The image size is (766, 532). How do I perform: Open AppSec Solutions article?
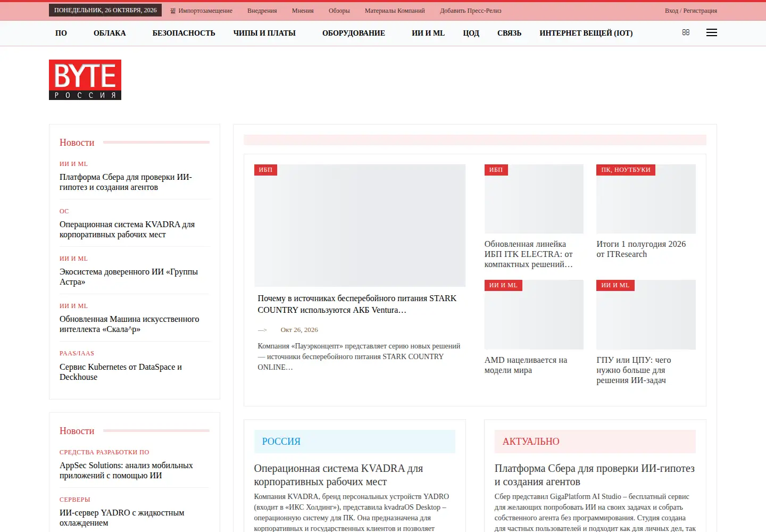point(126,470)
